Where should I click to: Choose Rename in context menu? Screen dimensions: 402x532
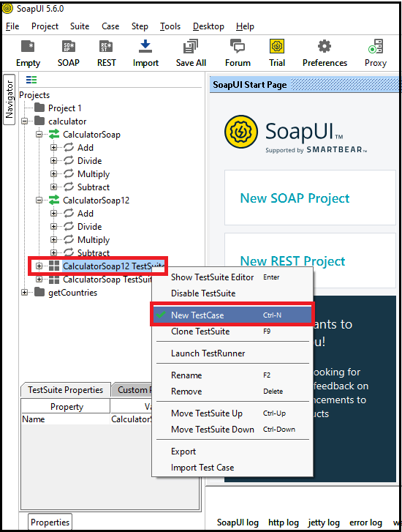click(x=232, y=375)
